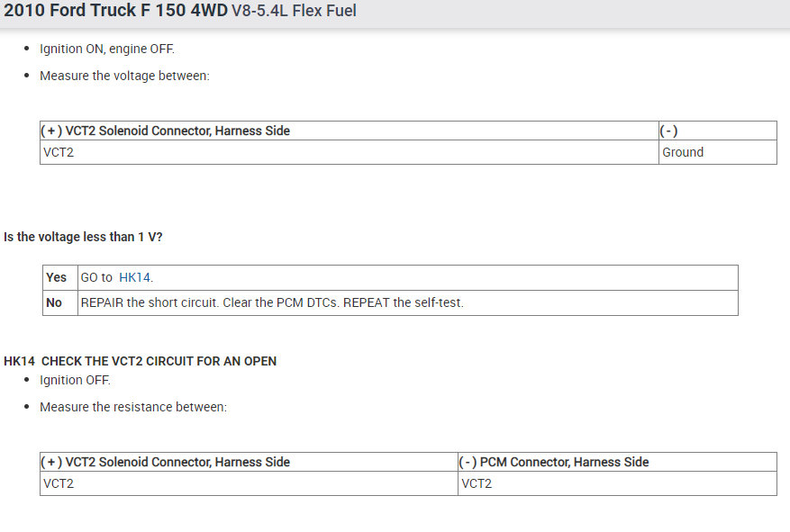The image size is (790, 532).
Task: Click the 'Measure the voltage between:' step
Action: click(x=124, y=76)
